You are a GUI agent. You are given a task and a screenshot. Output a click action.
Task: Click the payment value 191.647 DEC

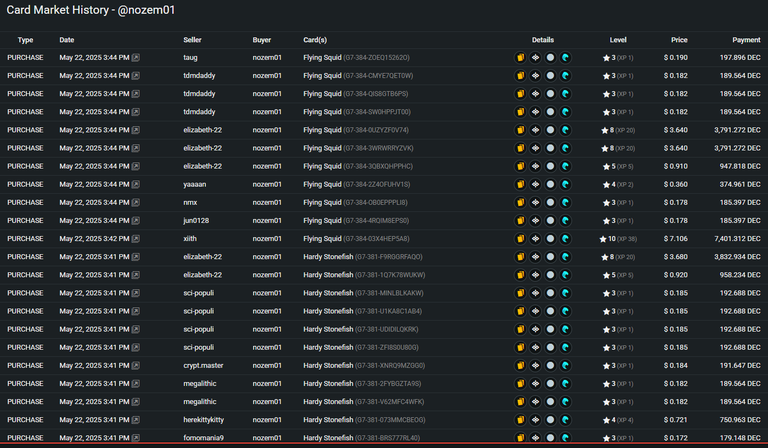[x=740, y=366]
